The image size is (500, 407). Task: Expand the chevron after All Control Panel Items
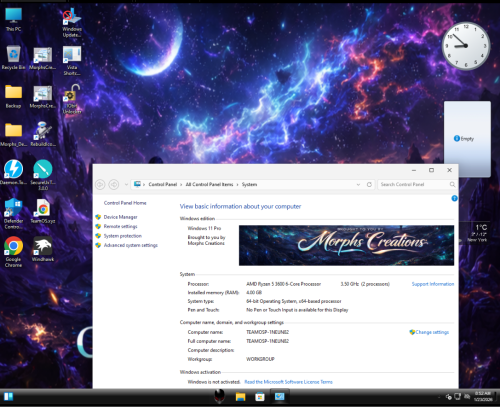(x=238, y=184)
